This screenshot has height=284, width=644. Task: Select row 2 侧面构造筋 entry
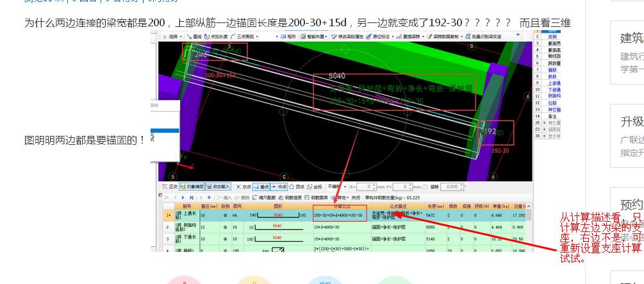point(187,228)
